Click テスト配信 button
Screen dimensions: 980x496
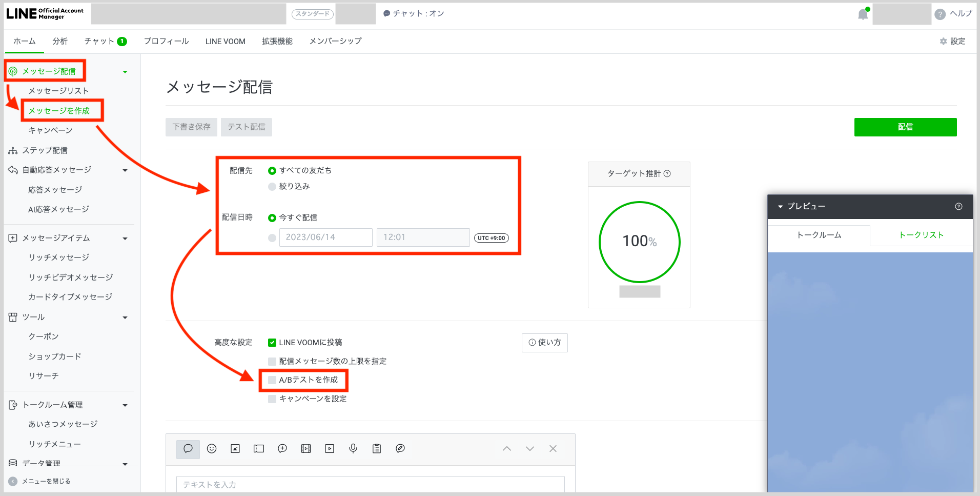coord(247,127)
